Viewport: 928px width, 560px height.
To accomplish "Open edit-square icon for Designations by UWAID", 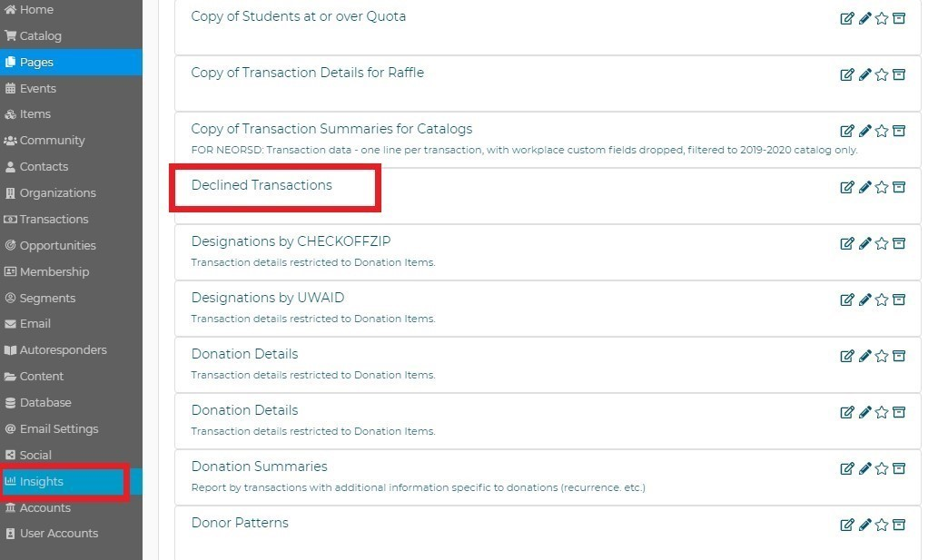I will 847,300.
